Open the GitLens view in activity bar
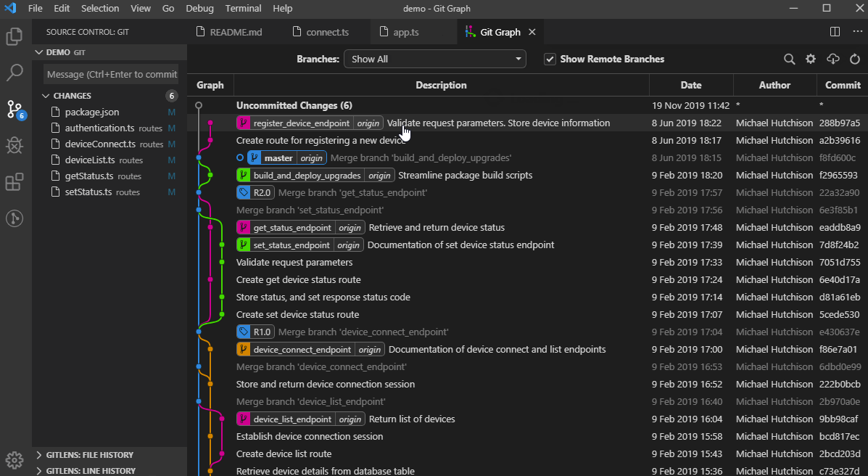 (14, 218)
